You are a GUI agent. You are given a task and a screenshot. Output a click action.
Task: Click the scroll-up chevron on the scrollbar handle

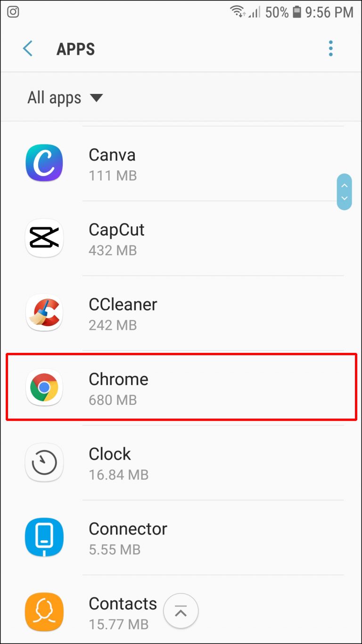click(345, 186)
